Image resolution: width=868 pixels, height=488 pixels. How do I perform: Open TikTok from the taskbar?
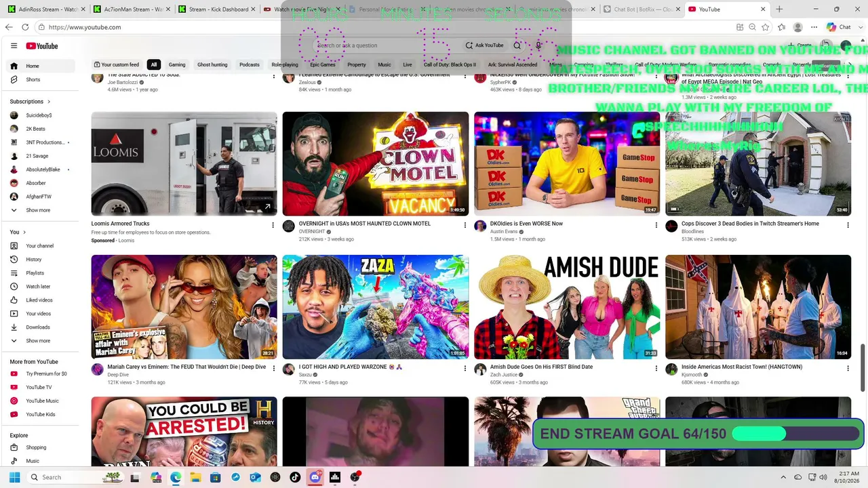295,477
